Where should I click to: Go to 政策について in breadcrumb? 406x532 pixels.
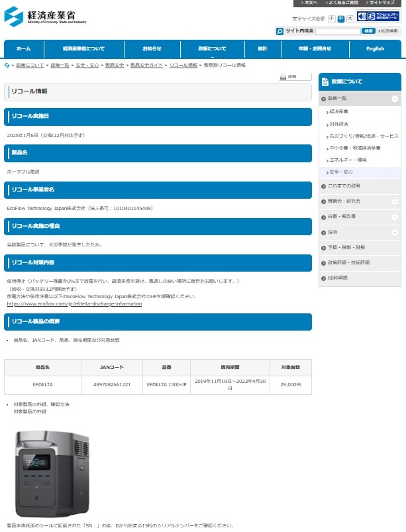(30, 65)
